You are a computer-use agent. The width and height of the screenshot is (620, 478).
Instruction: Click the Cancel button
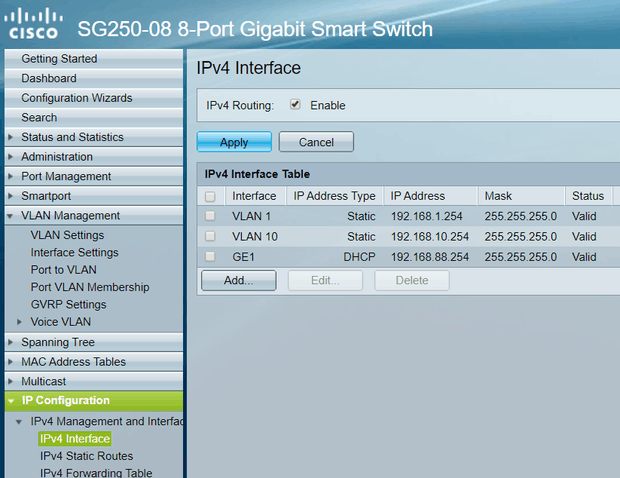pos(316,142)
